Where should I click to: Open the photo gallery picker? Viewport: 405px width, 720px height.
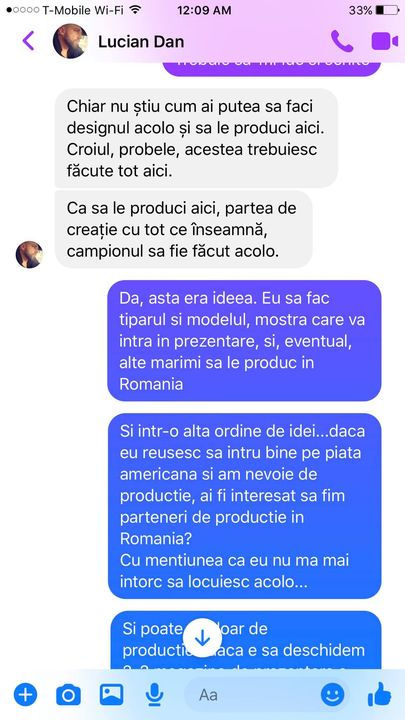112,695
